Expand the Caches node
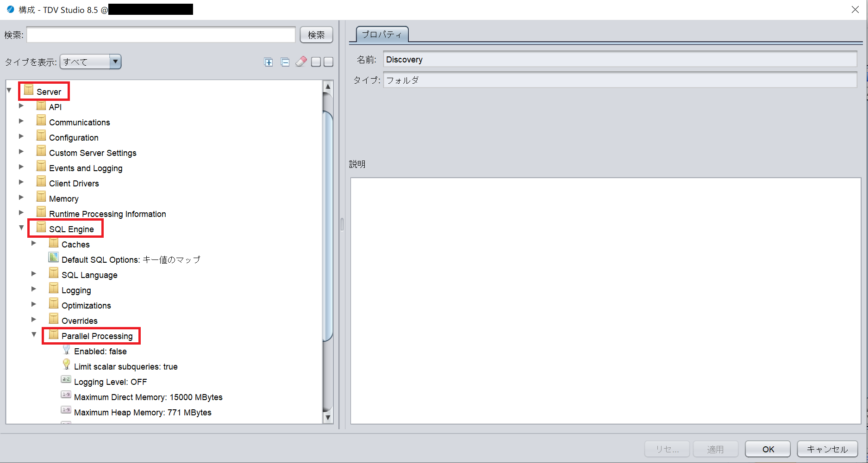 pos(34,243)
